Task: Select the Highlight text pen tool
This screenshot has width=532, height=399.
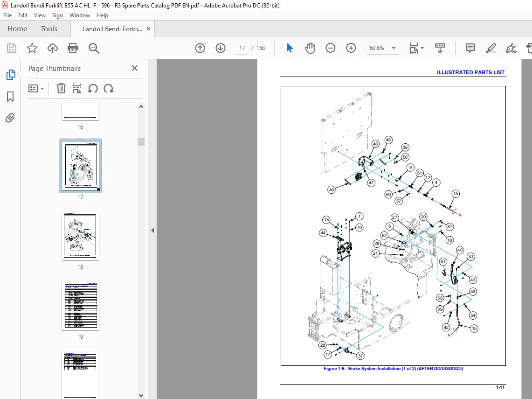Action: (491, 48)
